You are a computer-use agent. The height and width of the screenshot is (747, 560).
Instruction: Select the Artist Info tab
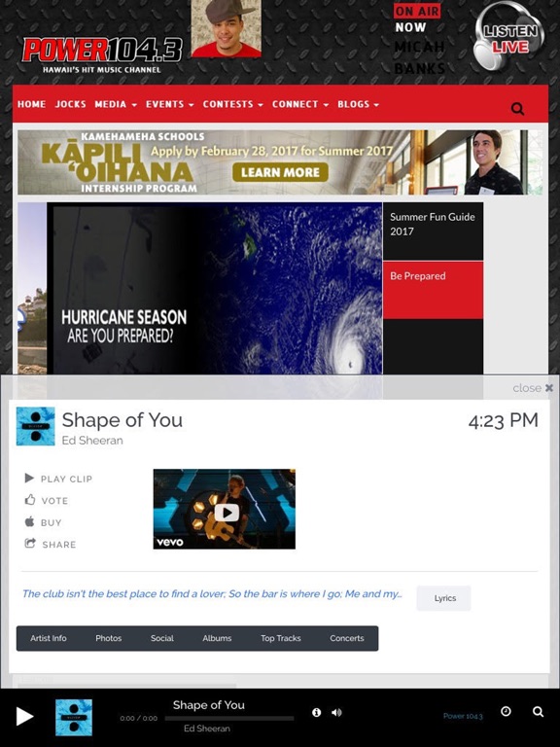[49, 638]
